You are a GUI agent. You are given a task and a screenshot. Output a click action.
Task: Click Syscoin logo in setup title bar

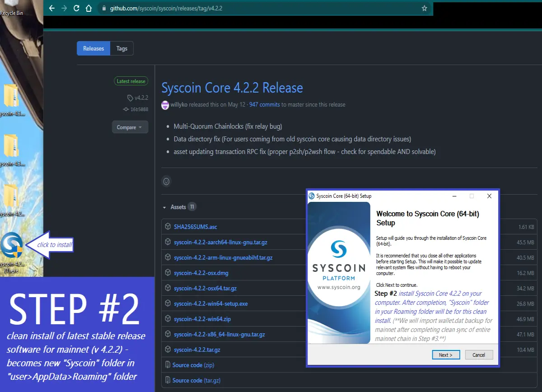(x=312, y=196)
